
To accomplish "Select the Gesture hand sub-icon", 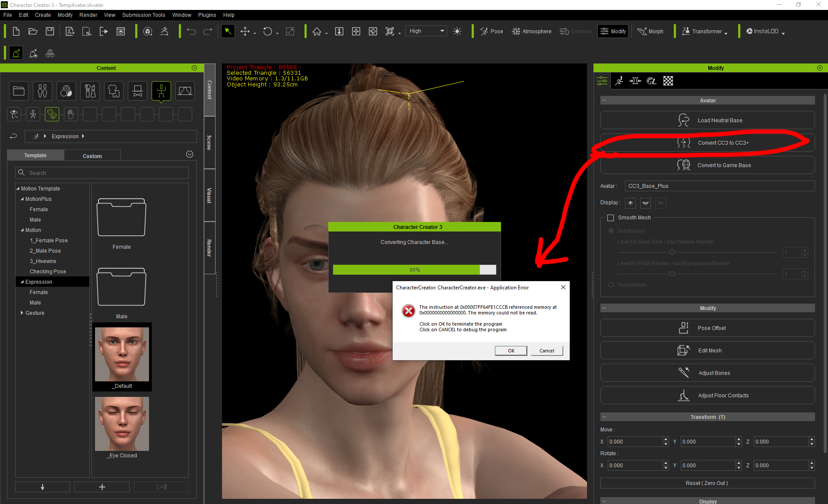I will [x=71, y=114].
